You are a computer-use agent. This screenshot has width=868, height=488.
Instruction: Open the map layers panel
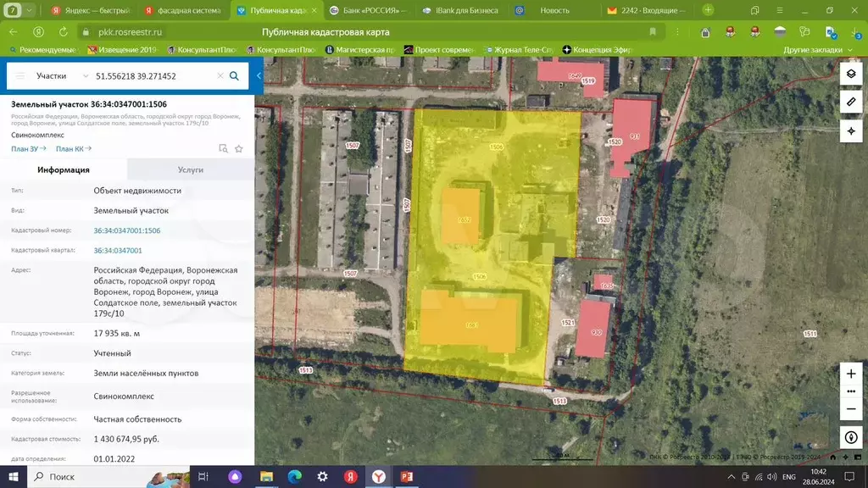pyautogui.click(x=851, y=74)
